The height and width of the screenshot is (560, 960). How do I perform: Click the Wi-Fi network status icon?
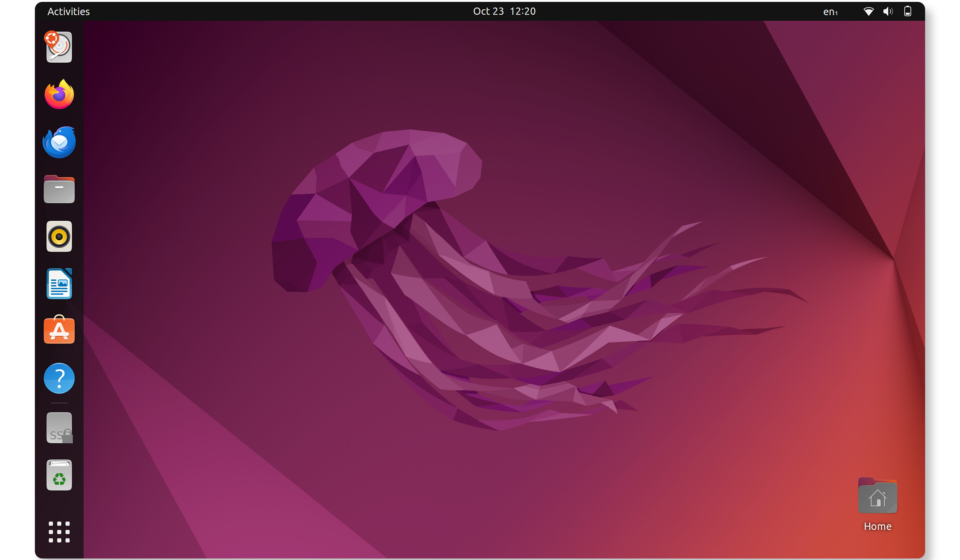click(868, 12)
